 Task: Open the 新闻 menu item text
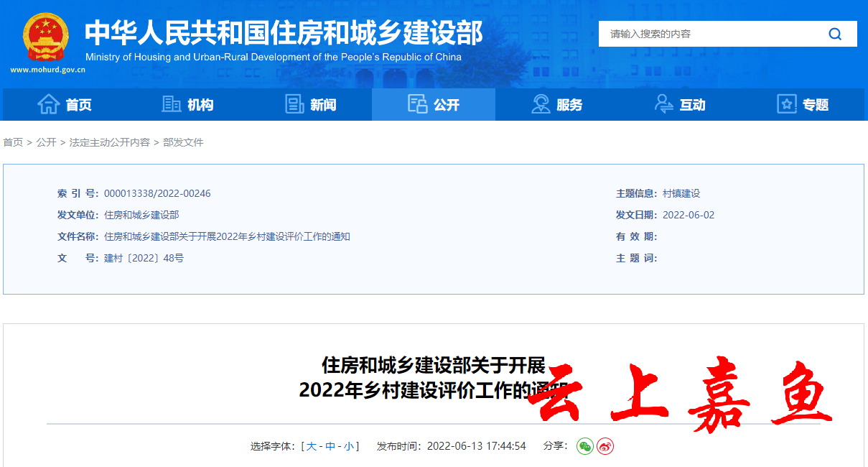click(x=323, y=105)
